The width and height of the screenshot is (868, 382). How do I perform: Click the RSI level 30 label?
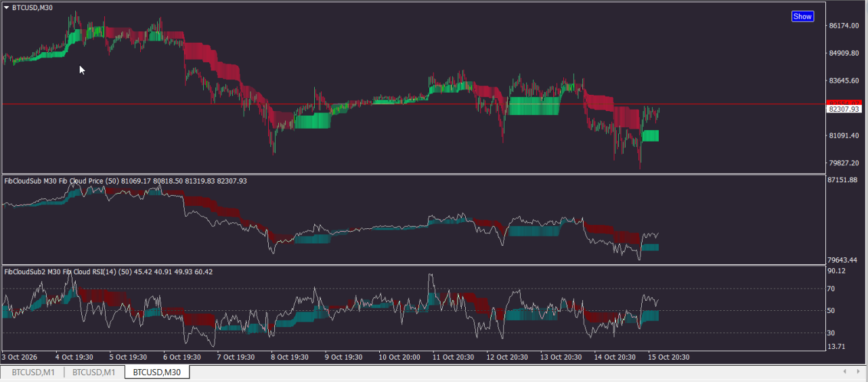pyautogui.click(x=832, y=333)
